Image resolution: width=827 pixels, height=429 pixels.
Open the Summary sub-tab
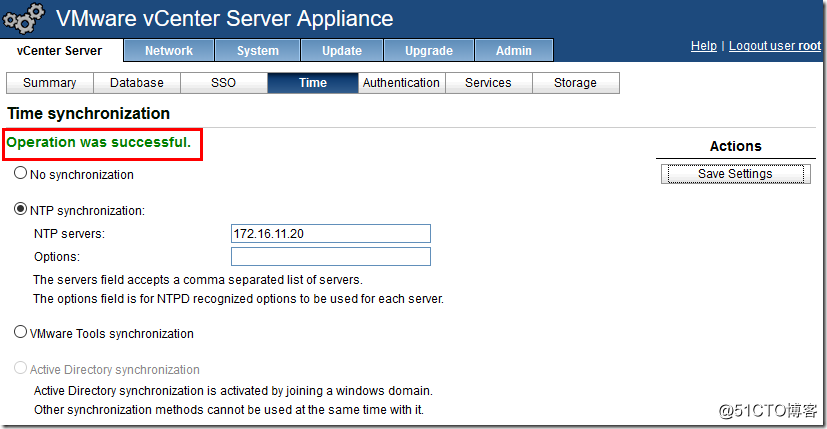[50, 83]
